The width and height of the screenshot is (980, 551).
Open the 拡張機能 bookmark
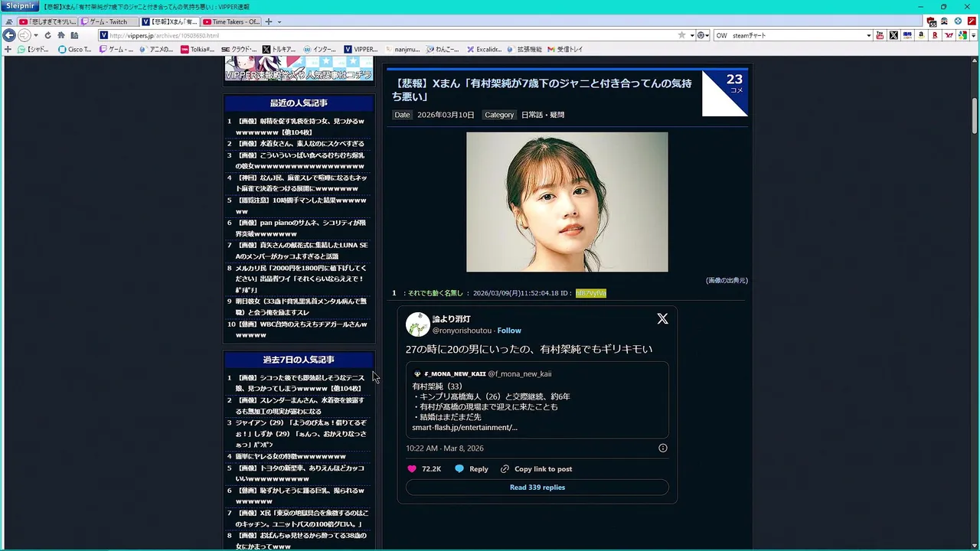coord(524,49)
